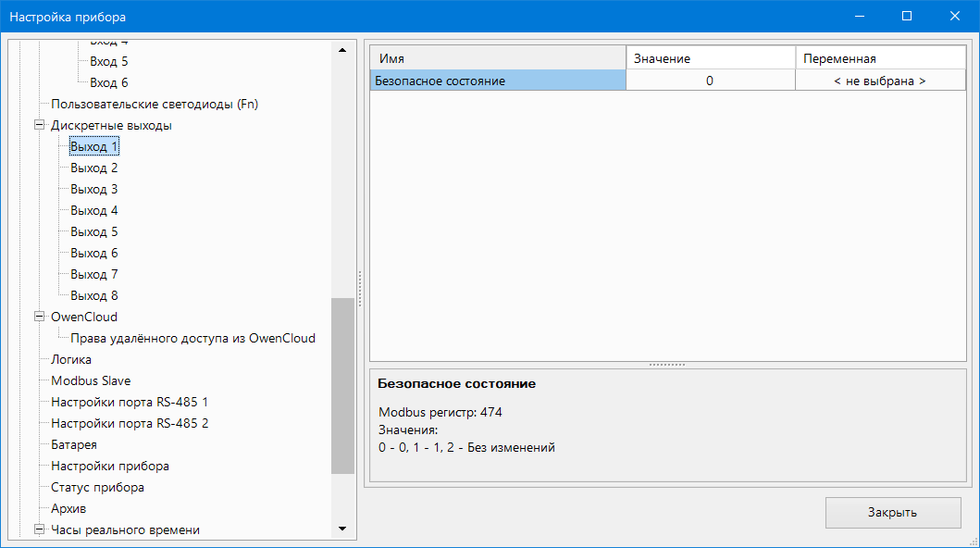Select Выход 5 in the tree

[x=93, y=231]
